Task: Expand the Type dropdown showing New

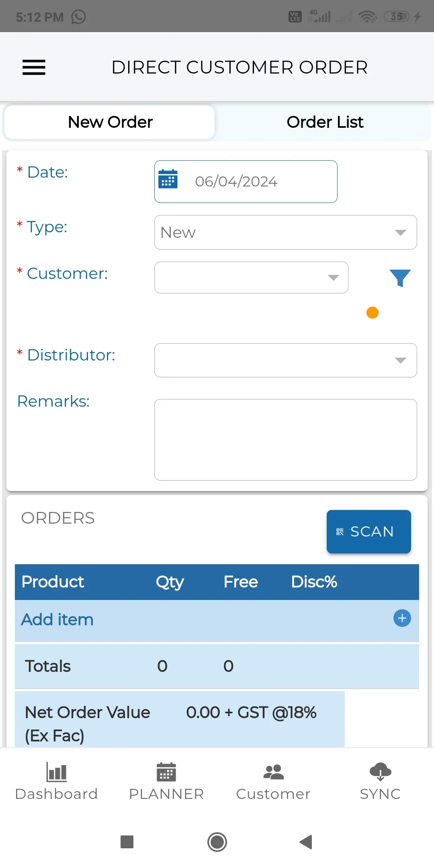Action: click(x=286, y=232)
